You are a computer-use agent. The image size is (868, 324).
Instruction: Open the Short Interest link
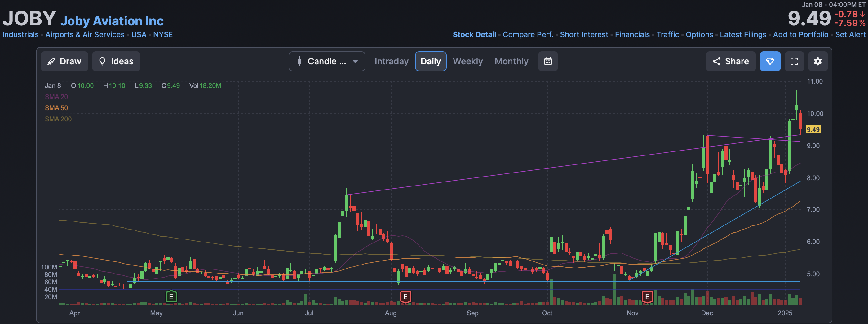(584, 34)
